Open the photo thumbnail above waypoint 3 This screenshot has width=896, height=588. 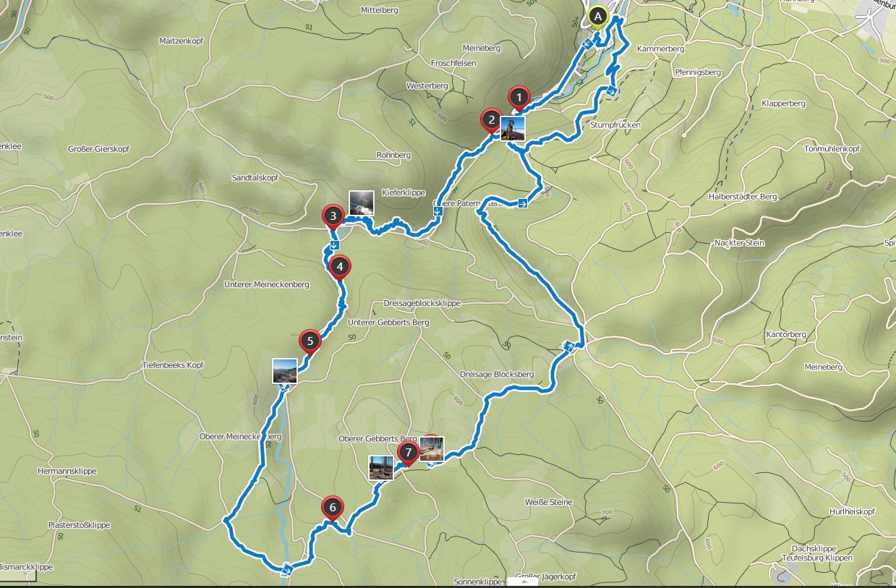[362, 203]
